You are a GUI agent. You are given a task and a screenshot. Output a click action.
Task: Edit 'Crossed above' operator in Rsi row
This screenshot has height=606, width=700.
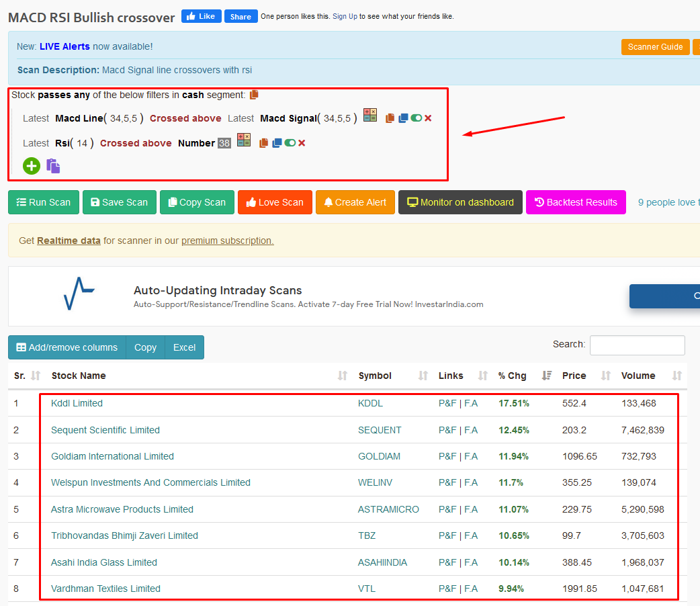click(x=136, y=143)
